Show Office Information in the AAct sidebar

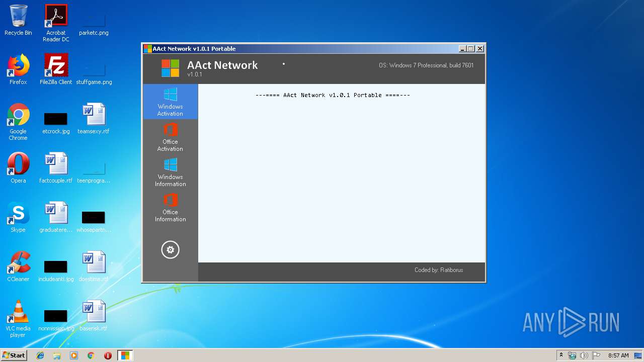[x=170, y=207]
